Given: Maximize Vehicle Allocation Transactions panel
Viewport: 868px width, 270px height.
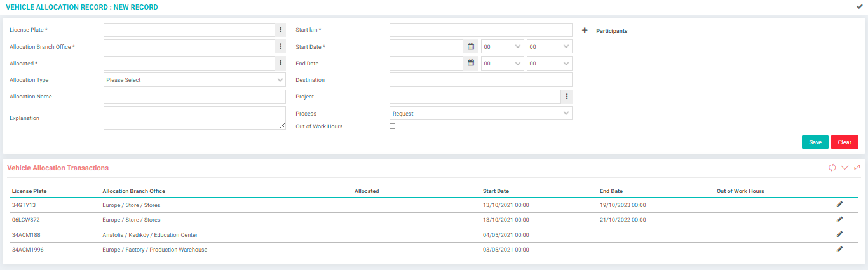Looking at the screenshot, I should click(x=857, y=168).
